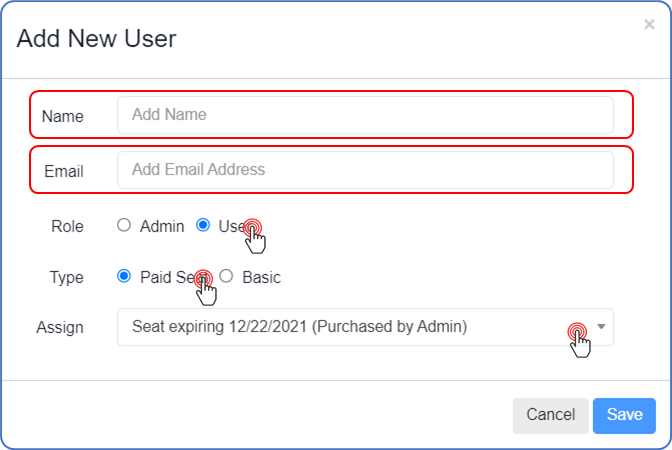This screenshot has height=450, width=672.
Task: Select the Admin role radio circle
Action: pyautogui.click(x=124, y=226)
